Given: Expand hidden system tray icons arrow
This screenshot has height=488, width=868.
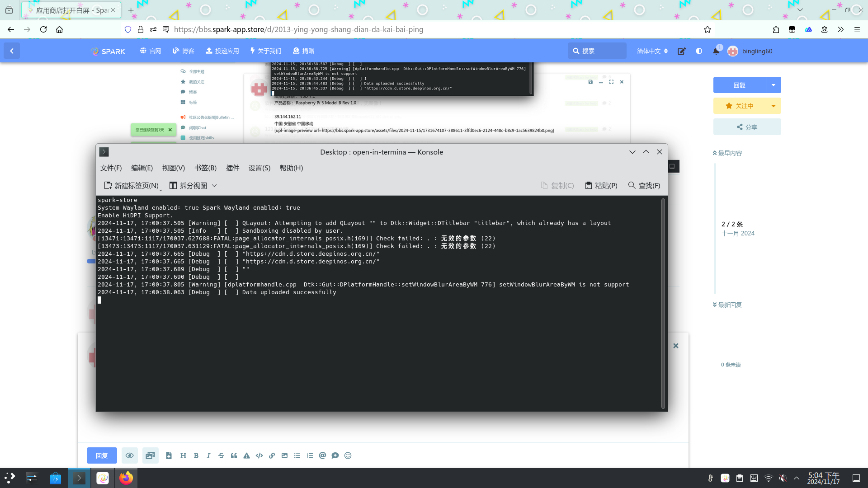Looking at the screenshot, I should [797, 478].
